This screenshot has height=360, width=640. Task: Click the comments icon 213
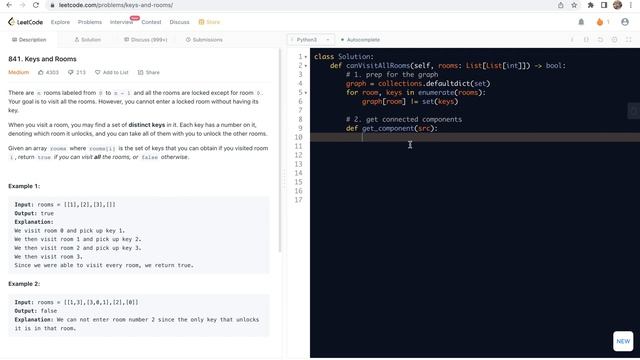pos(71,72)
